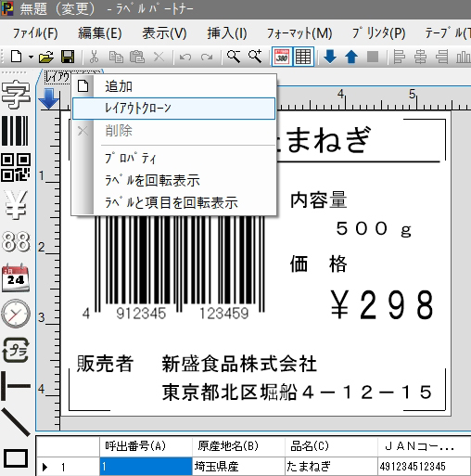Click the selected cell containing 1
Screen dimensions: 471x476
146,467
